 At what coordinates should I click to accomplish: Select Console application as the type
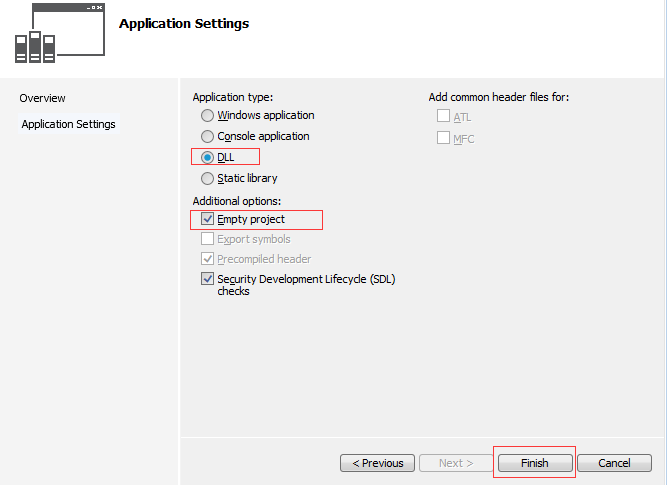pos(208,136)
